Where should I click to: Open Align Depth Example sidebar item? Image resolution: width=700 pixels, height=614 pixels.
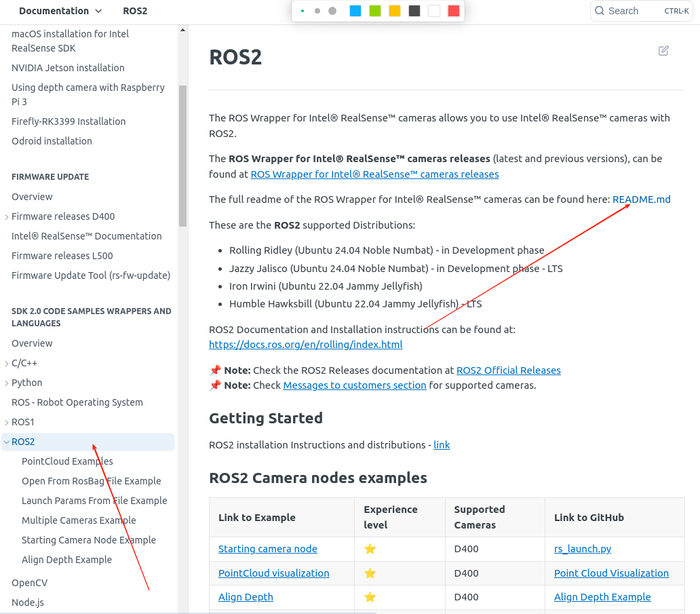[x=67, y=560]
